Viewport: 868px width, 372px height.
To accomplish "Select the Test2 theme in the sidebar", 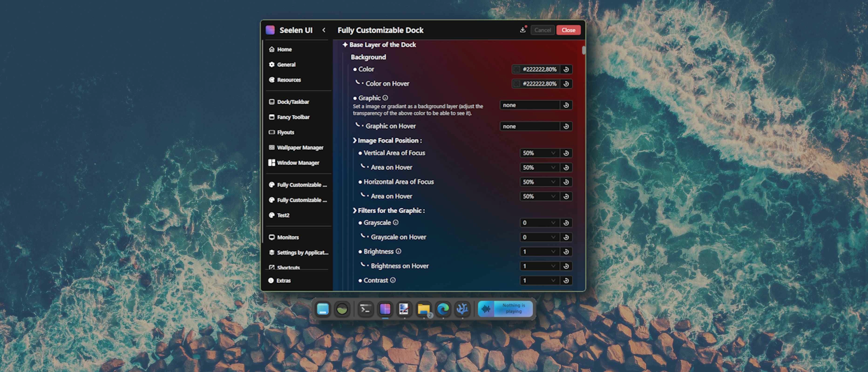I will pos(283,215).
